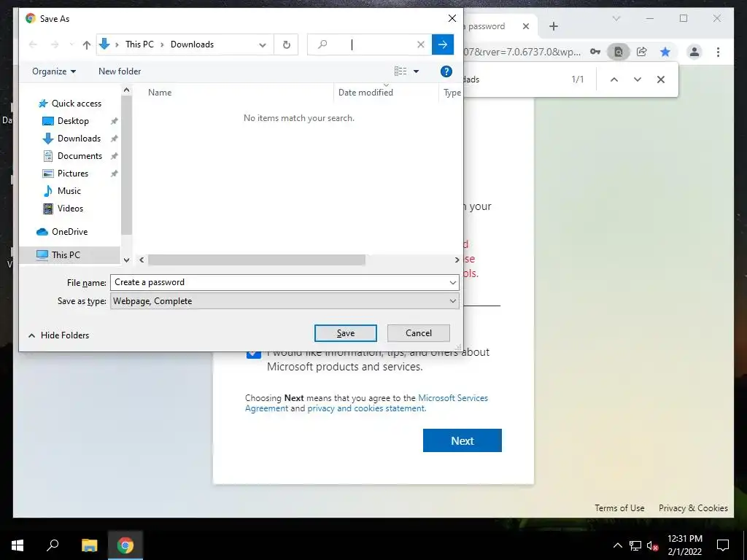Toggle the bookmark star in Chrome
The height and width of the screenshot is (560, 747).
(665, 52)
